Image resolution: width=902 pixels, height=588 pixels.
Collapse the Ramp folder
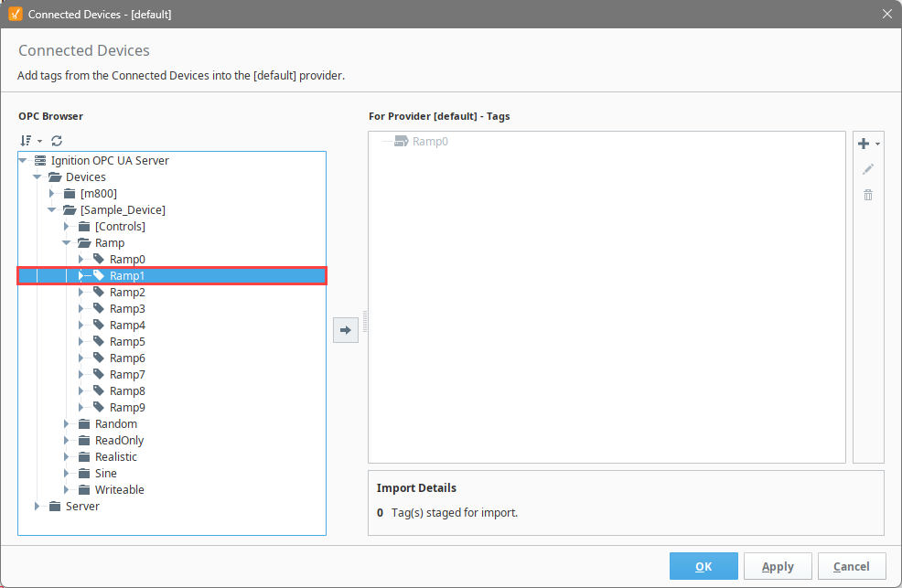click(x=66, y=243)
